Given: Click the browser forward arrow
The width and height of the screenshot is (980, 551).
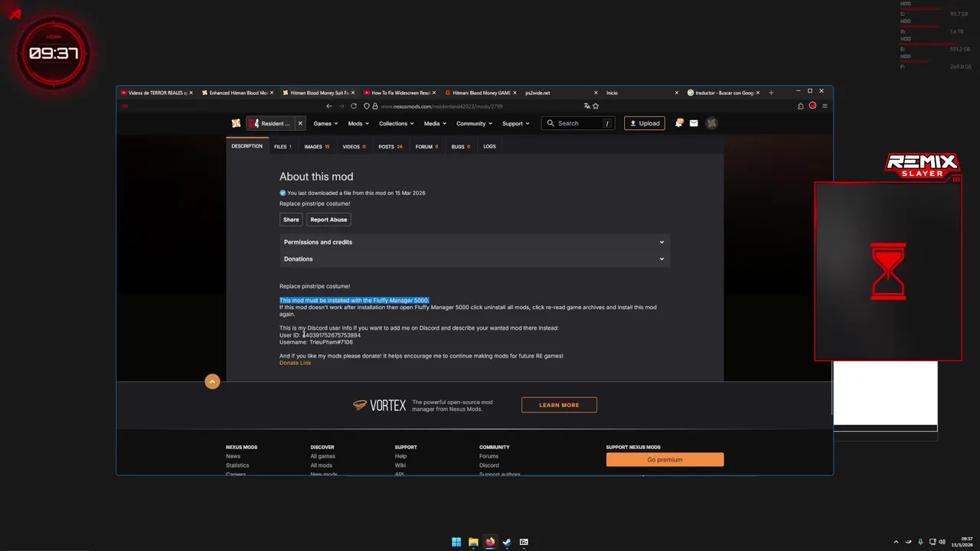Looking at the screenshot, I should coord(341,106).
